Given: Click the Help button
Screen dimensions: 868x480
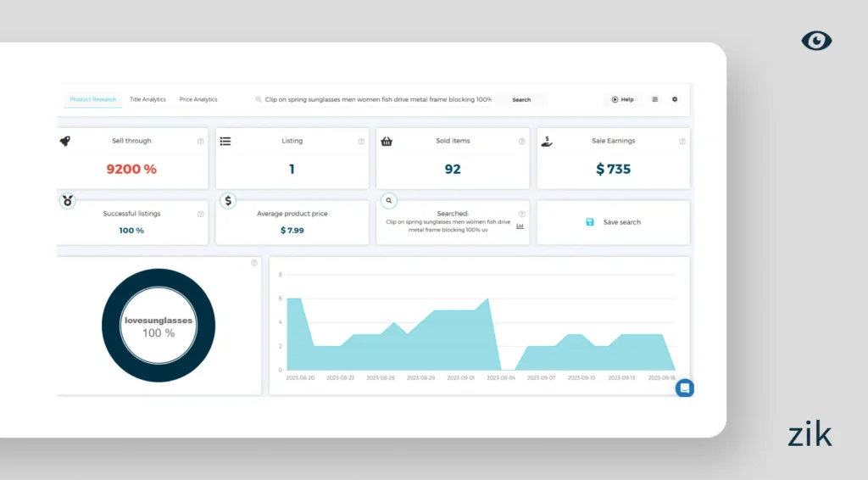Looking at the screenshot, I should tap(623, 99).
